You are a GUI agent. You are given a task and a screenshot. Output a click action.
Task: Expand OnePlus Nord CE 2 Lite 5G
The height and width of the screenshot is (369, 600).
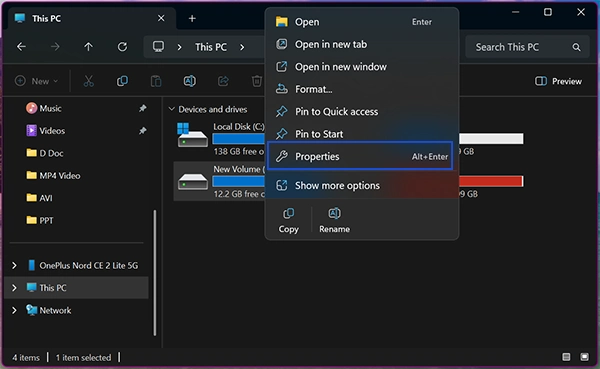click(14, 265)
